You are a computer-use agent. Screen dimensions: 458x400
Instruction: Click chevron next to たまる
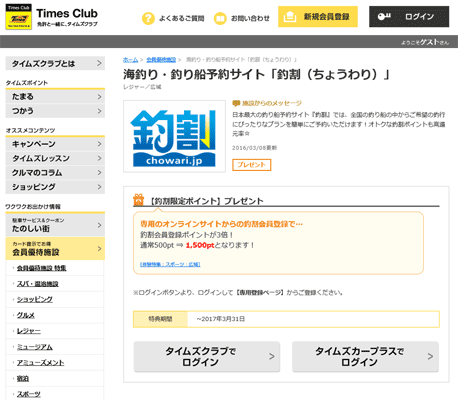[99, 97]
